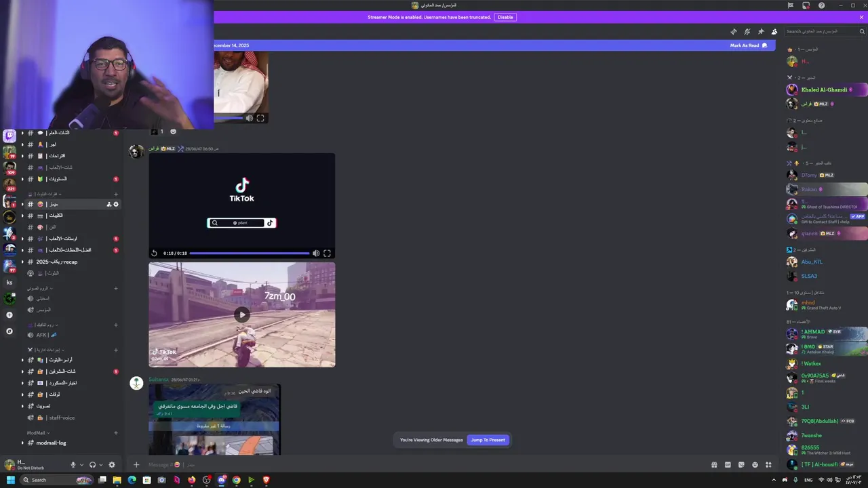Open Chrome from the taskbar
Image resolution: width=868 pixels, height=488 pixels.
[236, 480]
